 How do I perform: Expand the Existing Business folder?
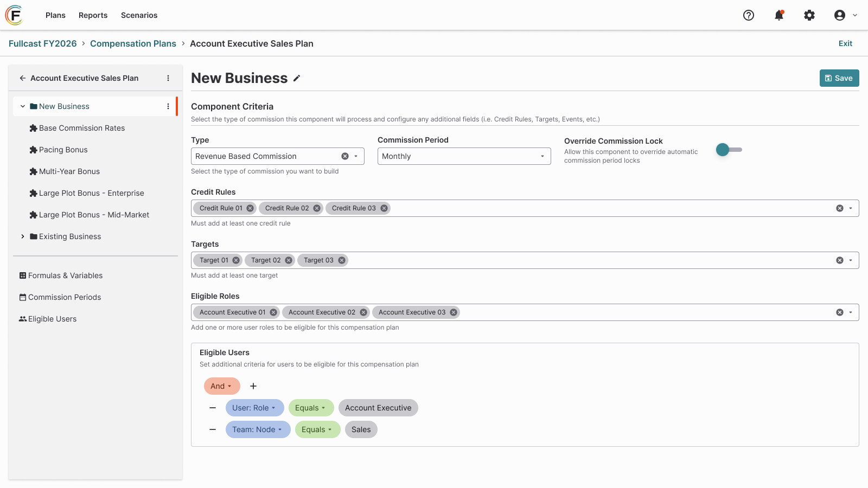pyautogui.click(x=23, y=236)
